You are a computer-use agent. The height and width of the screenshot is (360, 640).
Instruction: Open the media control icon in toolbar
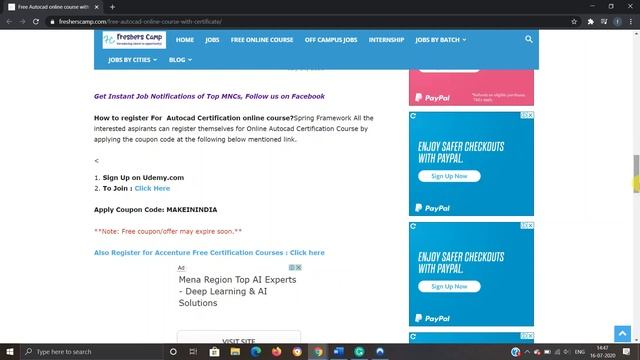click(604, 21)
